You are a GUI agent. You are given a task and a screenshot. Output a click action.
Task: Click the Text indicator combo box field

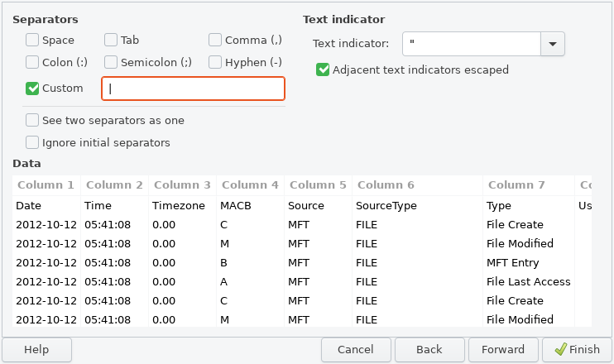click(x=471, y=44)
